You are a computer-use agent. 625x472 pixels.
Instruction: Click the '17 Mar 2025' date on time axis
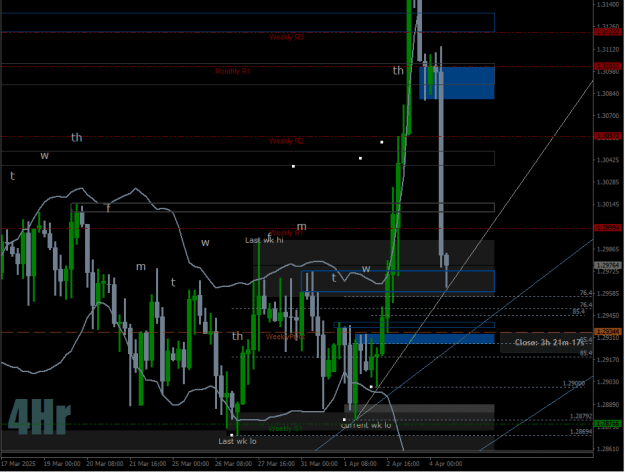click(18, 464)
